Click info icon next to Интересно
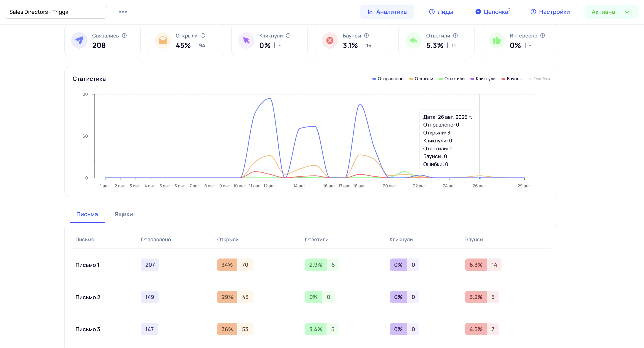This screenshot has height=348, width=644. click(542, 35)
